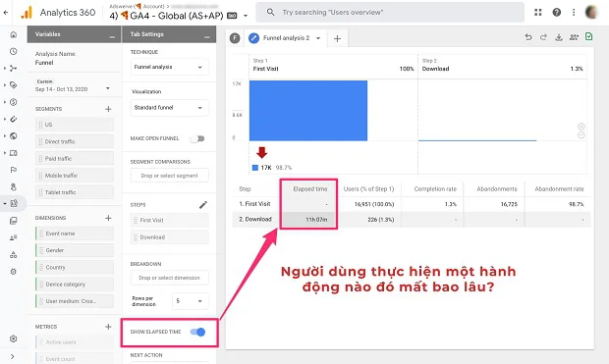The image size is (609, 364).
Task: Open the property selector dropdown arrow
Action: 246,16
